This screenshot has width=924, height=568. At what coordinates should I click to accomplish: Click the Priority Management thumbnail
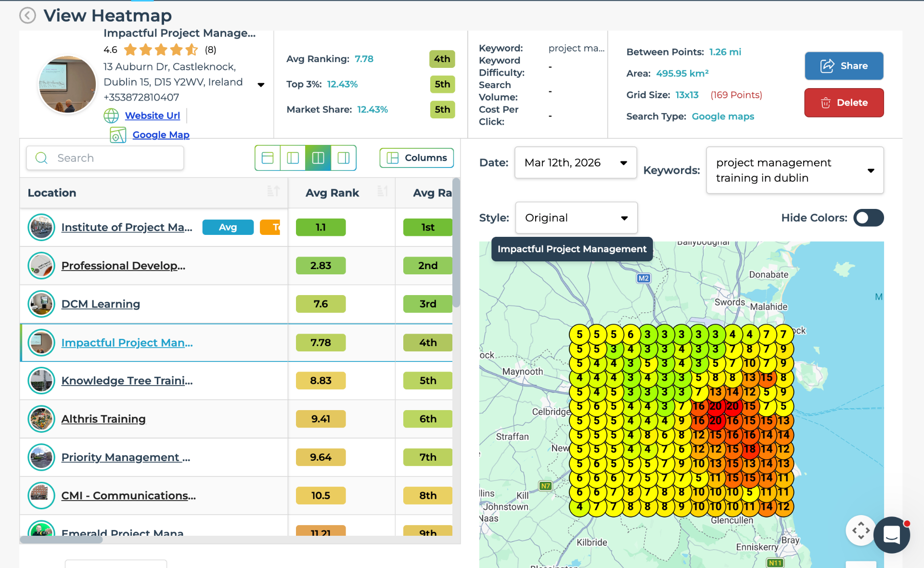point(41,457)
